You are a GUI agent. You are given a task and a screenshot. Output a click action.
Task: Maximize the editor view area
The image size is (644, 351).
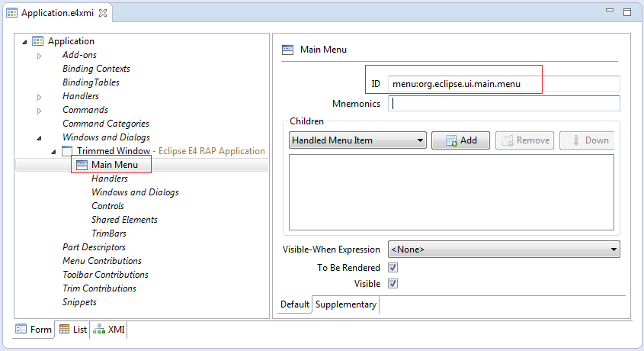[x=627, y=12]
